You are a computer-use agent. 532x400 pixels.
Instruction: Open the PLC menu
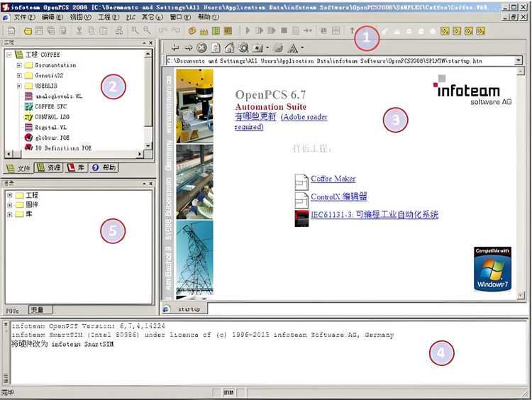pos(131,16)
